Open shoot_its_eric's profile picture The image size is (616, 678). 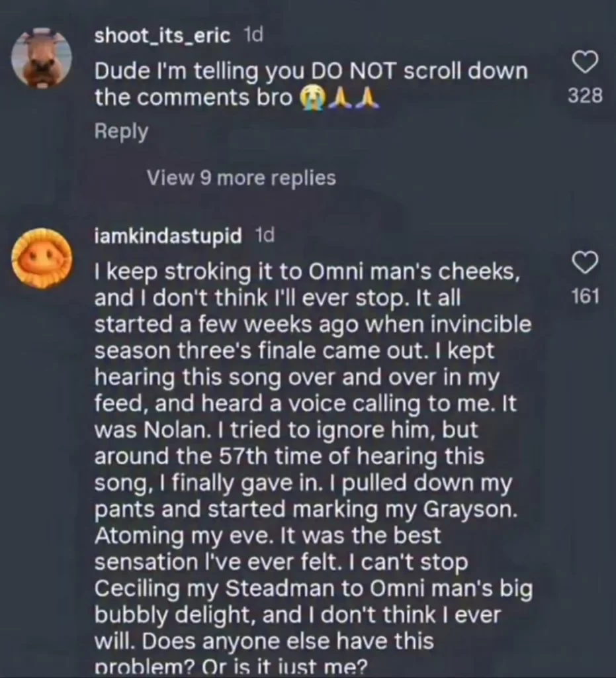[x=42, y=58]
